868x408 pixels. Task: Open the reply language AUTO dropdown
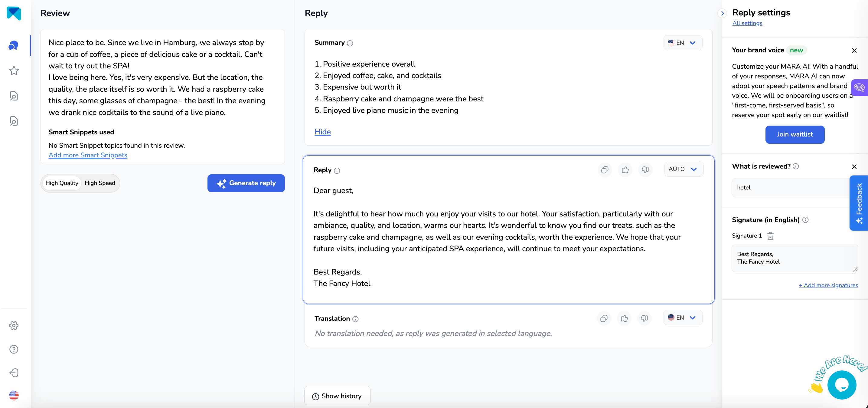(684, 169)
